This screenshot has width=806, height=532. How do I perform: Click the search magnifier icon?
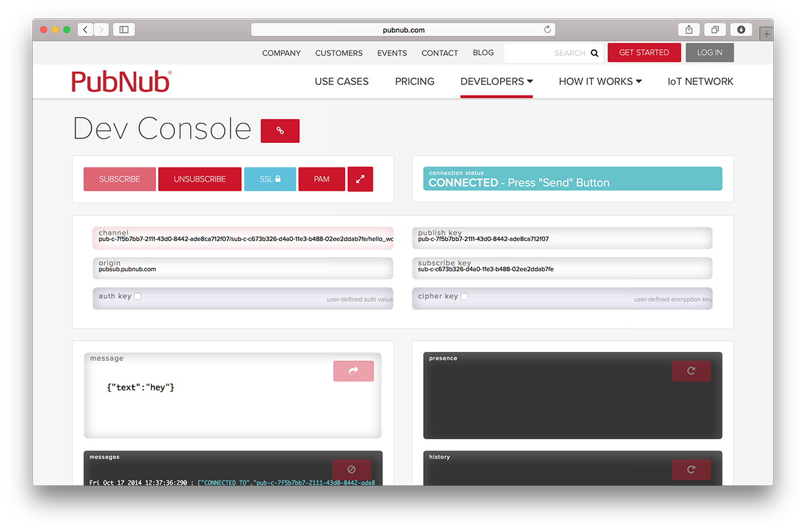(594, 53)
